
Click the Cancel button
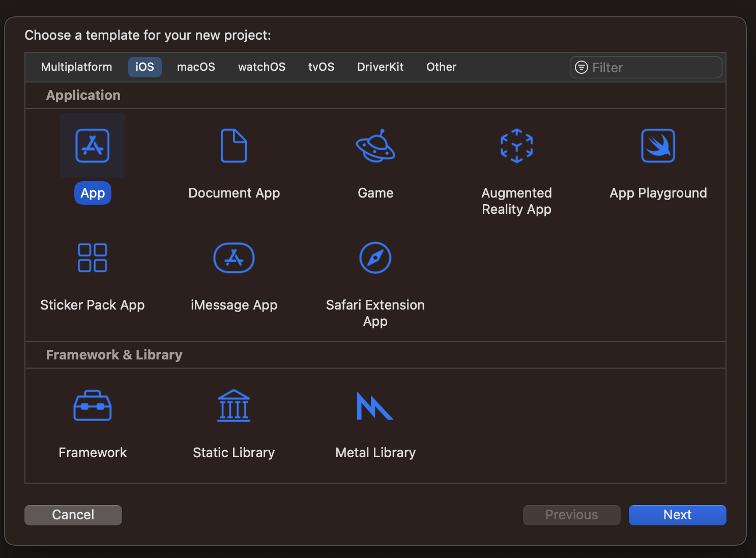point(73,515)
